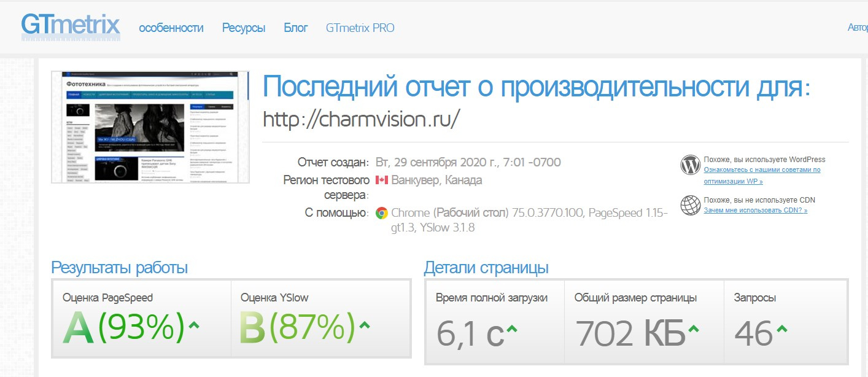Click the 'Запросы' label
This screenshot has height=377, width=868.
coord(755,298)
